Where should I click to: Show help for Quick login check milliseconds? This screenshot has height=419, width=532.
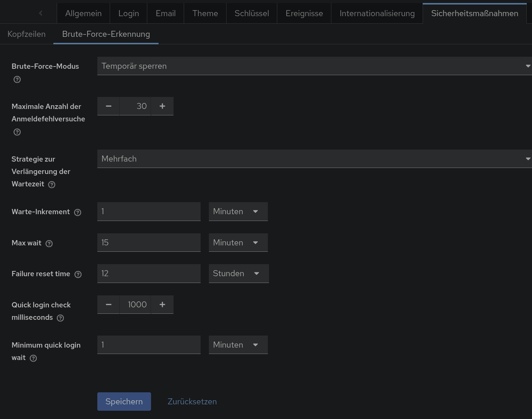point(60,318)
